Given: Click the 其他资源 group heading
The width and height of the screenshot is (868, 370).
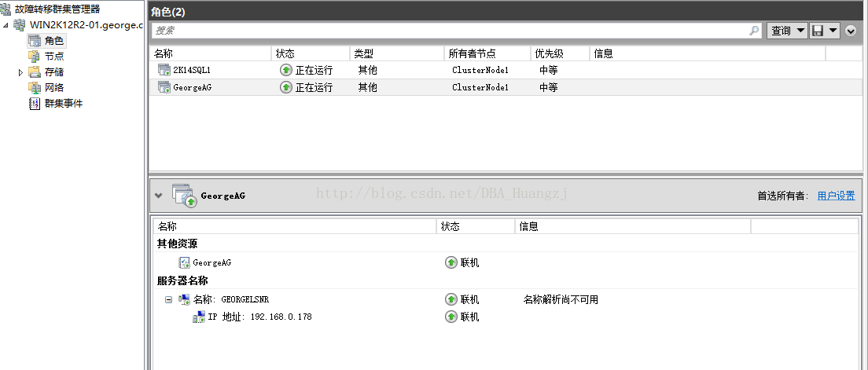Looking at the screenshot, I should pos(177,244).
